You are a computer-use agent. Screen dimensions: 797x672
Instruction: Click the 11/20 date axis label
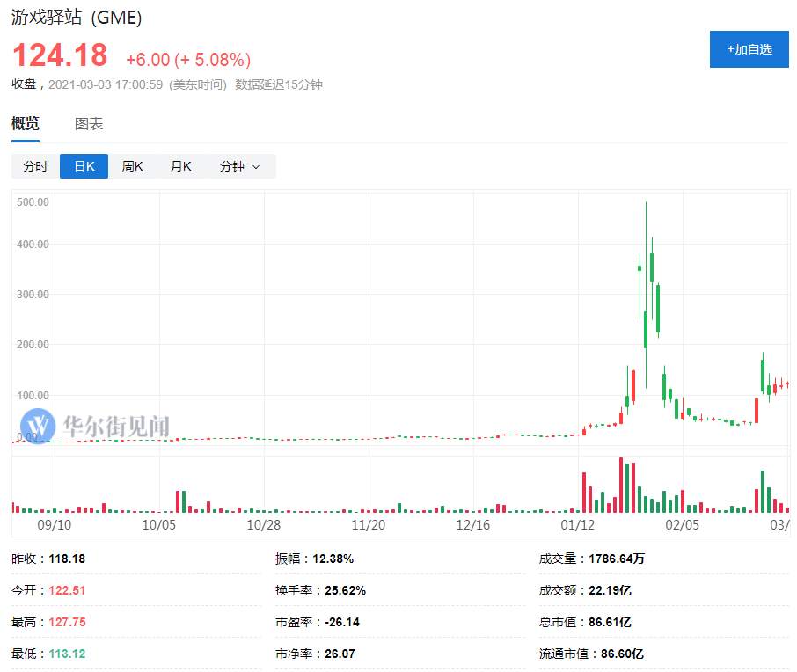(x=369, y=524)
